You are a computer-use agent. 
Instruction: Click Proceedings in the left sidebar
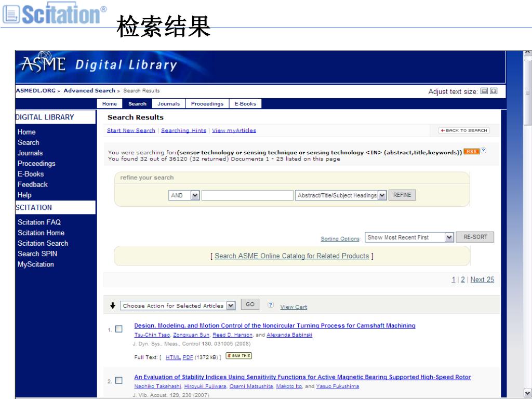[x=36, y=164]
